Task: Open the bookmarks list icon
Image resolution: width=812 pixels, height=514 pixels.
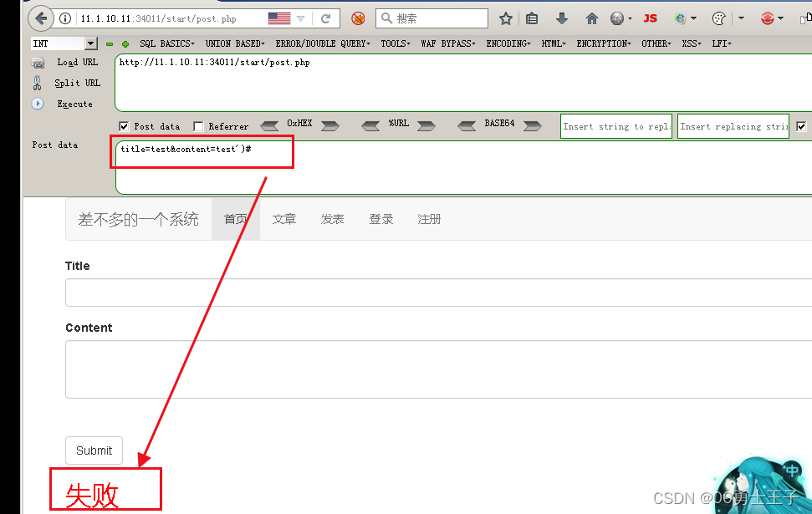Action: [532, 19]
